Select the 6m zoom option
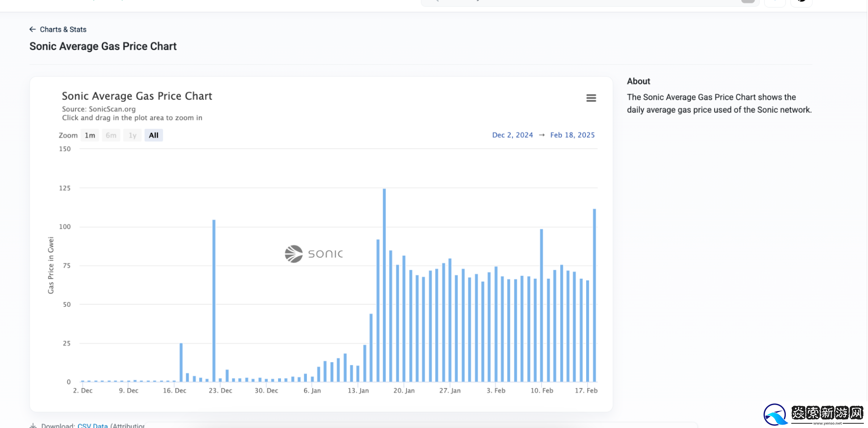868x428 pixels. coord(111,135)
